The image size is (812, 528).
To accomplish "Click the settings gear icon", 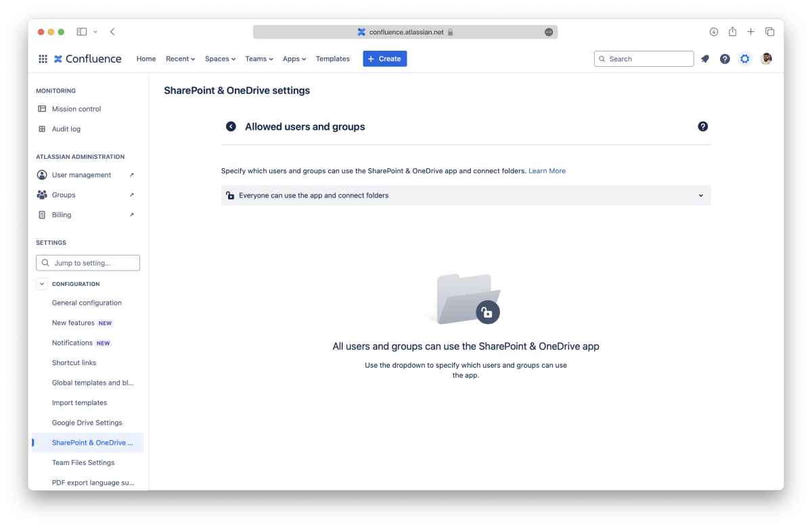I will (x=745, y=59).
